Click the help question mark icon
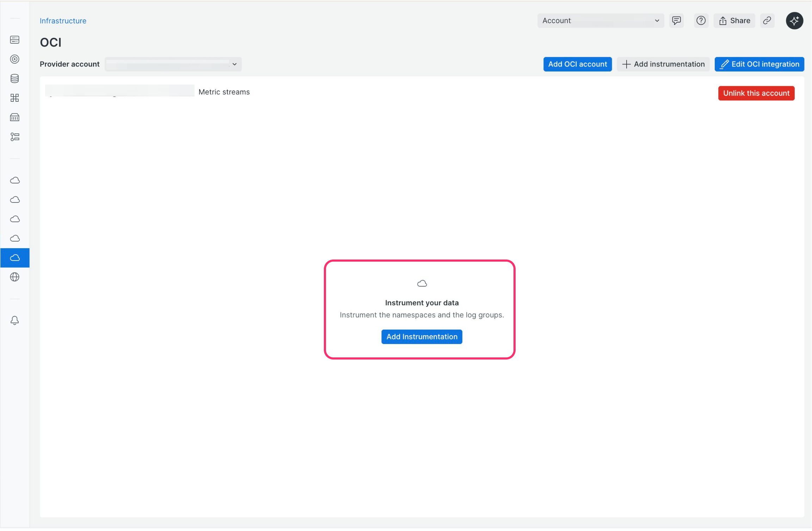The image size is (812, 531). [701, 20]
